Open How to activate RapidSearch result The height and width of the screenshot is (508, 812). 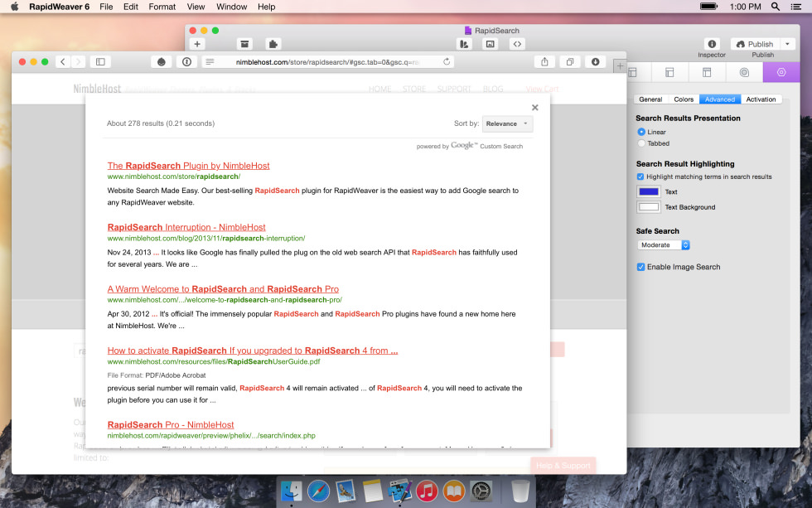coord(253,351)
